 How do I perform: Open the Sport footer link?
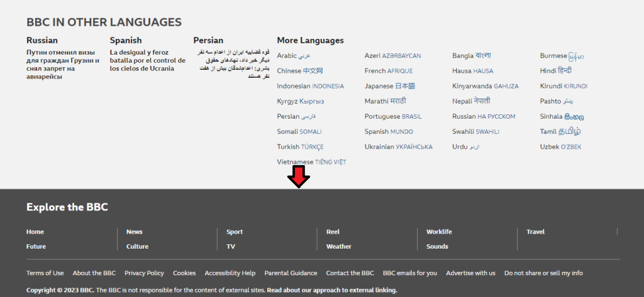pyautogui.click(x=235, y=232)
